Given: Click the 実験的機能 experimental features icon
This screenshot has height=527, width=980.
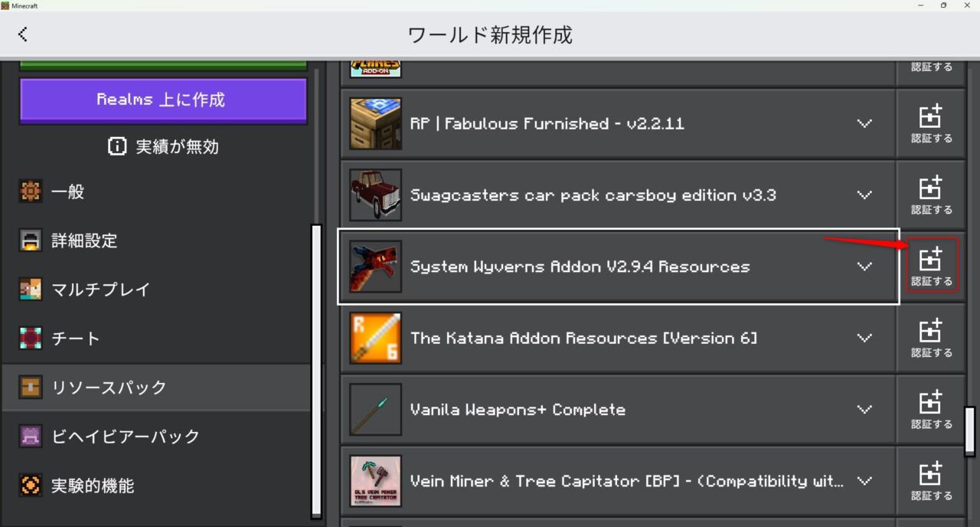Looking at the screenshot, I should [31, 485].
